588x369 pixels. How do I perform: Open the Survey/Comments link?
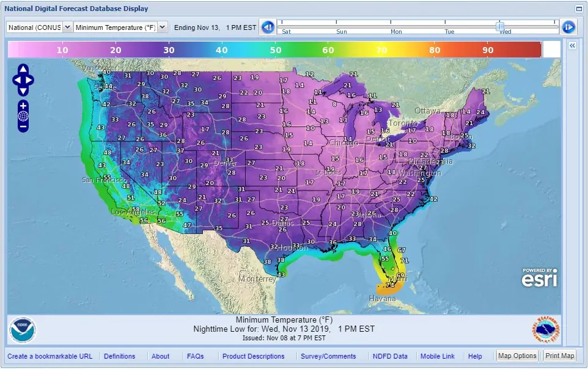tap(328, 356)
